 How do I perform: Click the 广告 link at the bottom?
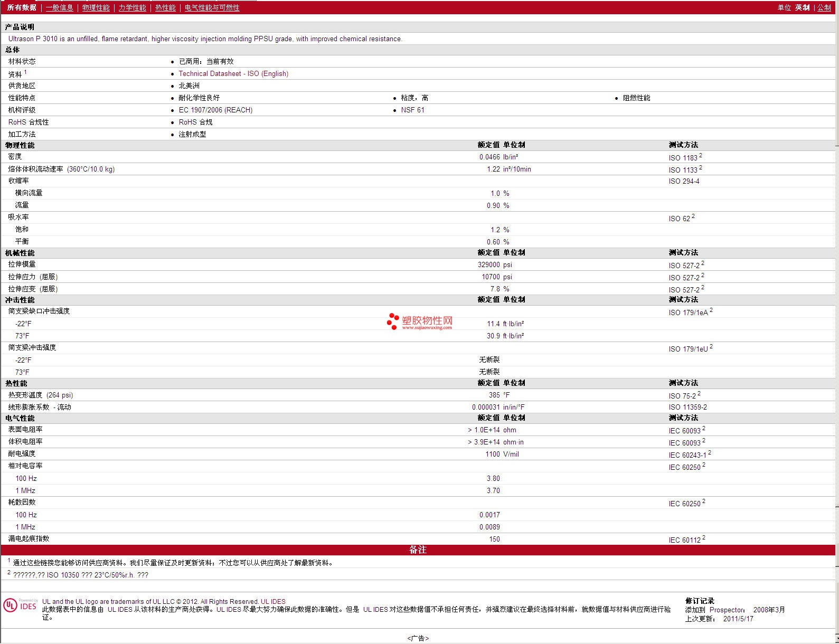point(418,638)
